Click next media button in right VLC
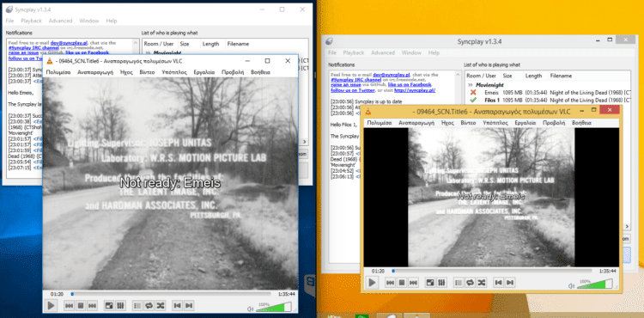 click(510, 282)
